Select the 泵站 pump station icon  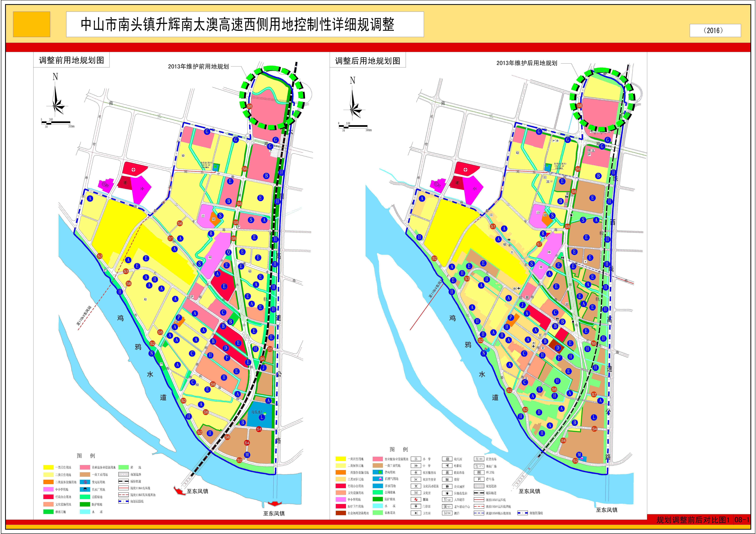416,499
